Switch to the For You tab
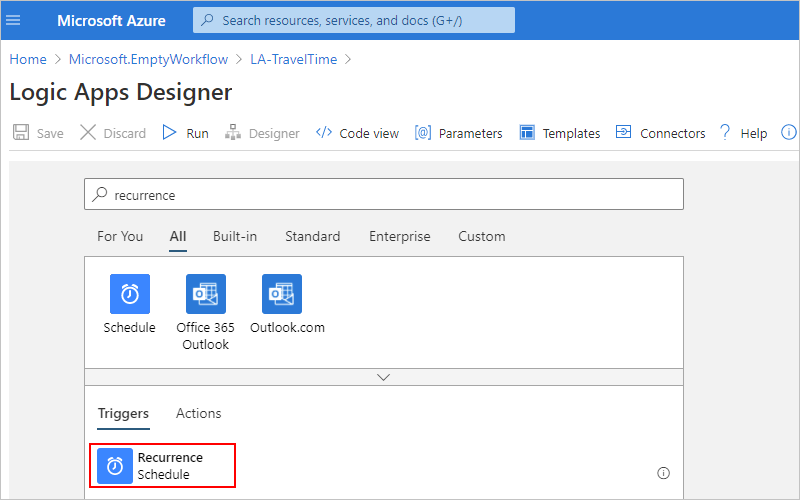The width and height of the screenshot is (800, 500). point(120,236)
